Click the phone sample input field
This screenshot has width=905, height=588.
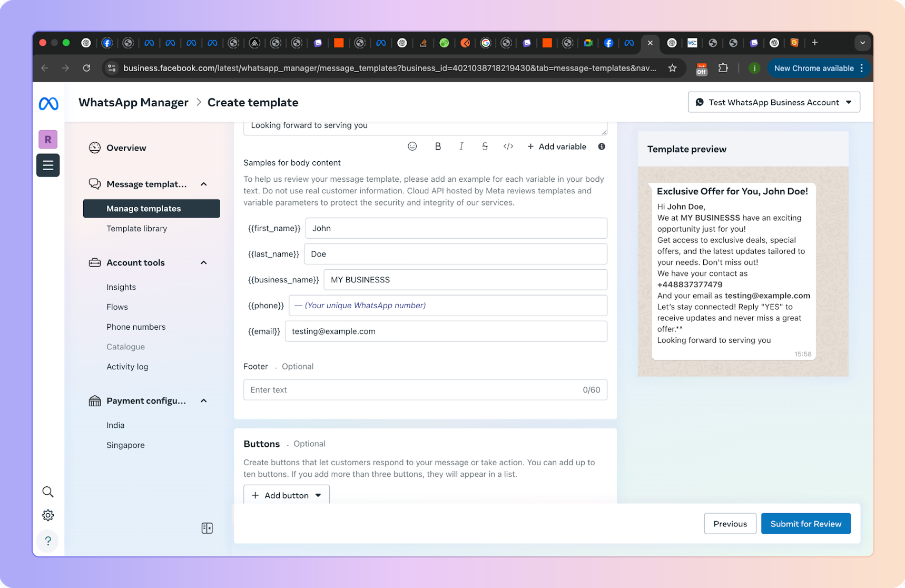point(448,306)
